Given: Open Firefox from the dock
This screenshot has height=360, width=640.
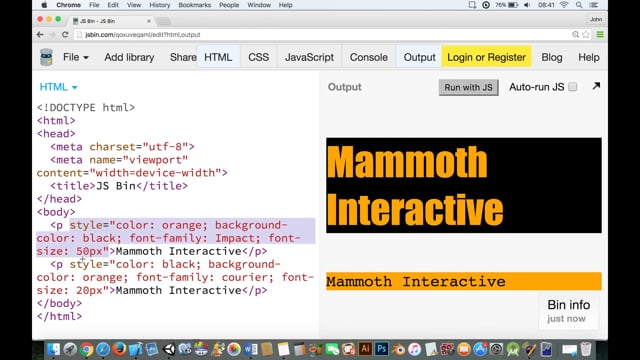Looking at the screenshot, I should pyautogui.click(x=119, y=349).
